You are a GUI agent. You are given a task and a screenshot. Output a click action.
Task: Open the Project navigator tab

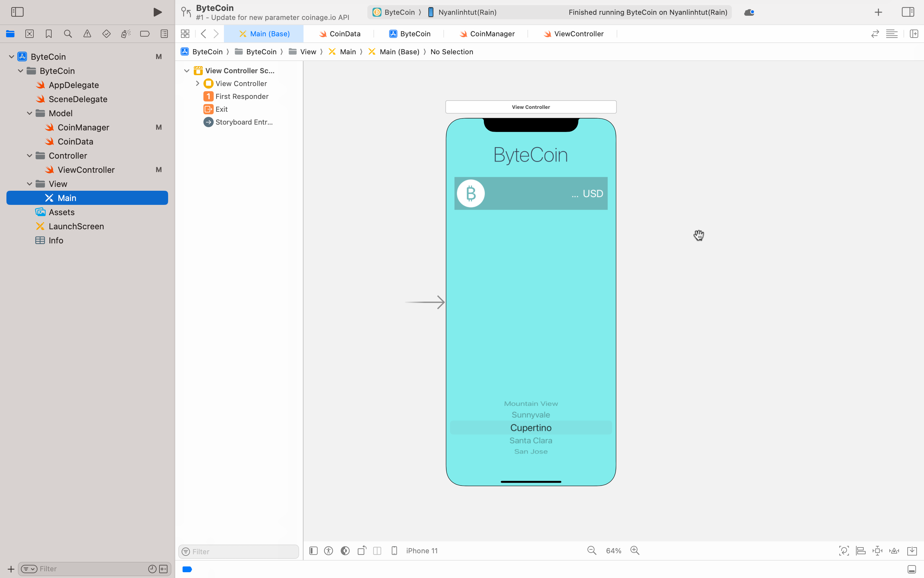[x=10, y=34]
